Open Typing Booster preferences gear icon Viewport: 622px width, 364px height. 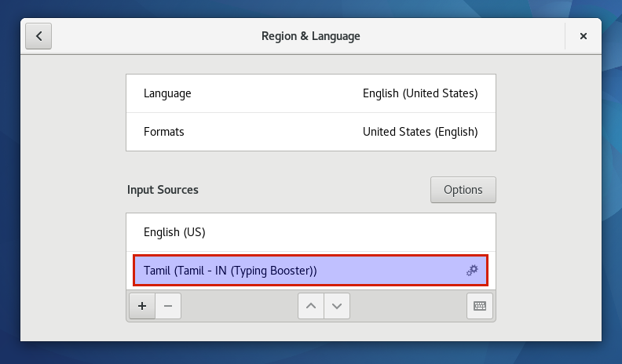coord(472,271)
